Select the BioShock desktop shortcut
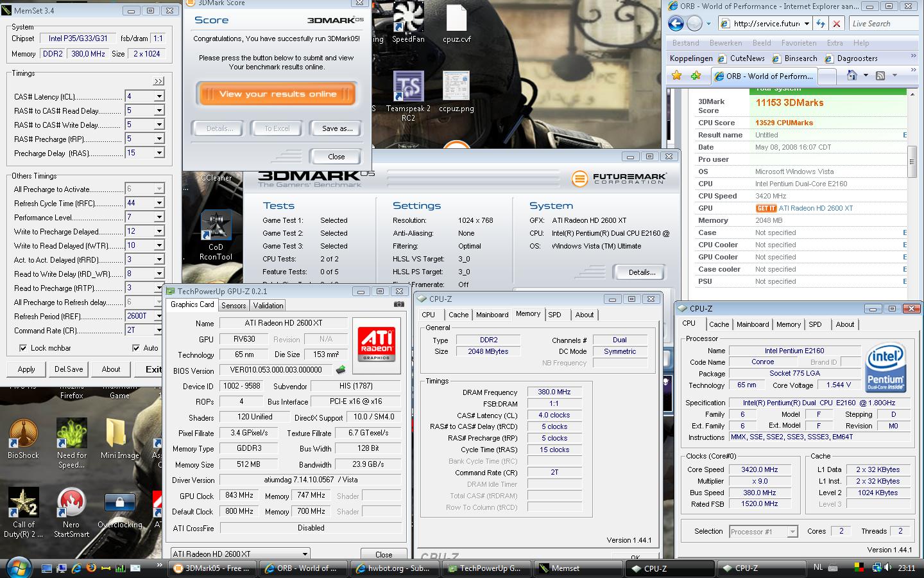The width and height of the screenshot is (924, 578). (23, 439)
